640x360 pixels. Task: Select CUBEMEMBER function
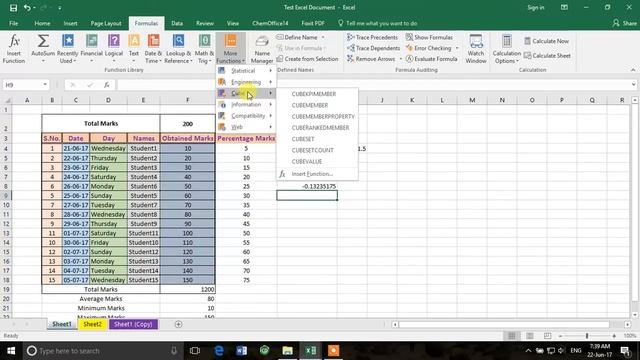[x=310, y=105]
